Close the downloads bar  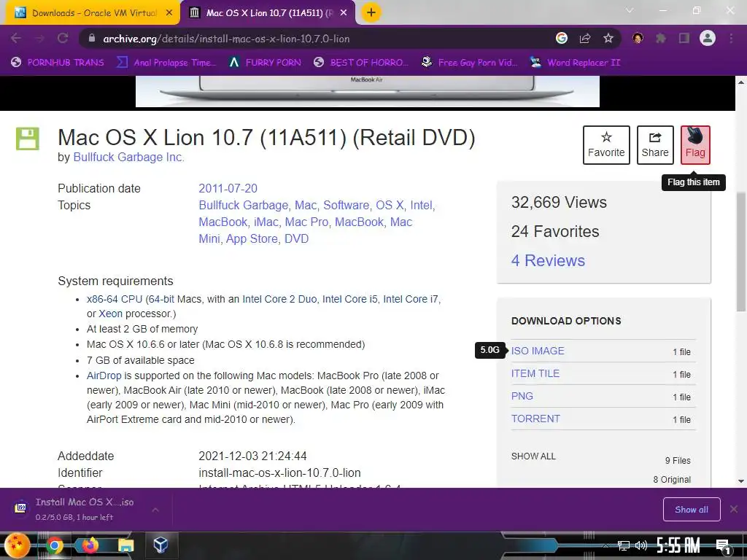coord(734,510)
